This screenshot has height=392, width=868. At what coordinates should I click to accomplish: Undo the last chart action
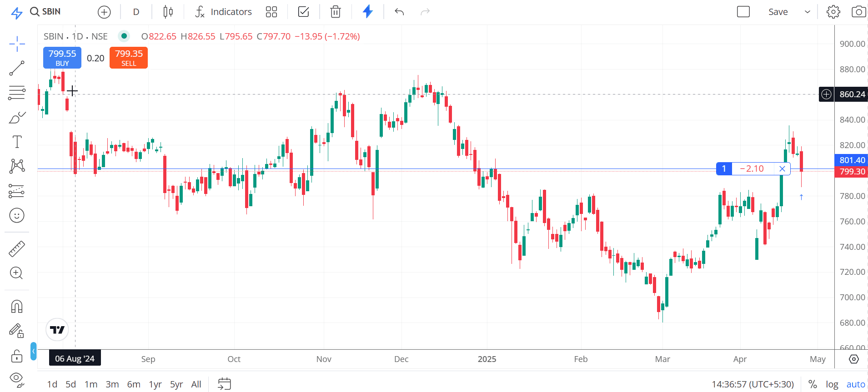(399, 12)
